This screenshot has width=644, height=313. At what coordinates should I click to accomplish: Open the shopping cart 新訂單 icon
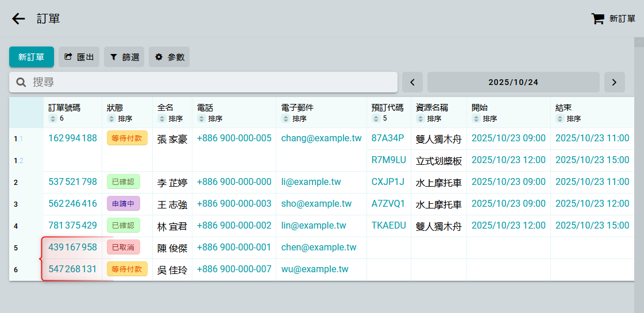click(x=597, y=19)
